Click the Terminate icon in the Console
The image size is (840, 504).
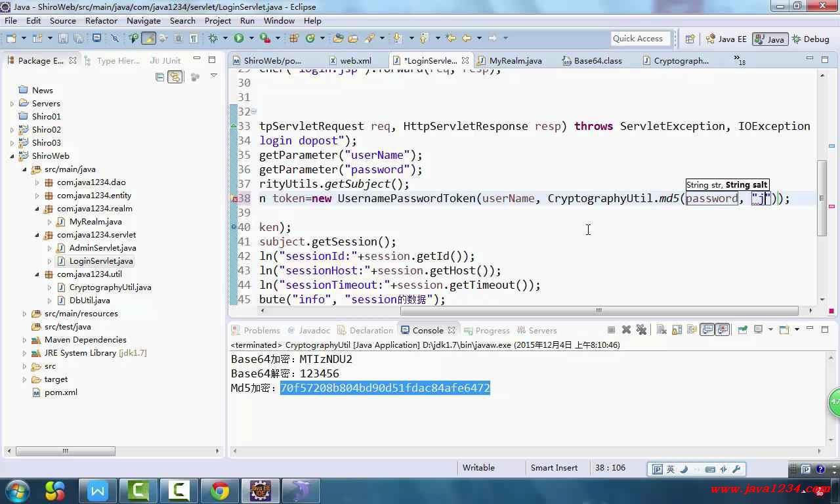click(611, 329)
